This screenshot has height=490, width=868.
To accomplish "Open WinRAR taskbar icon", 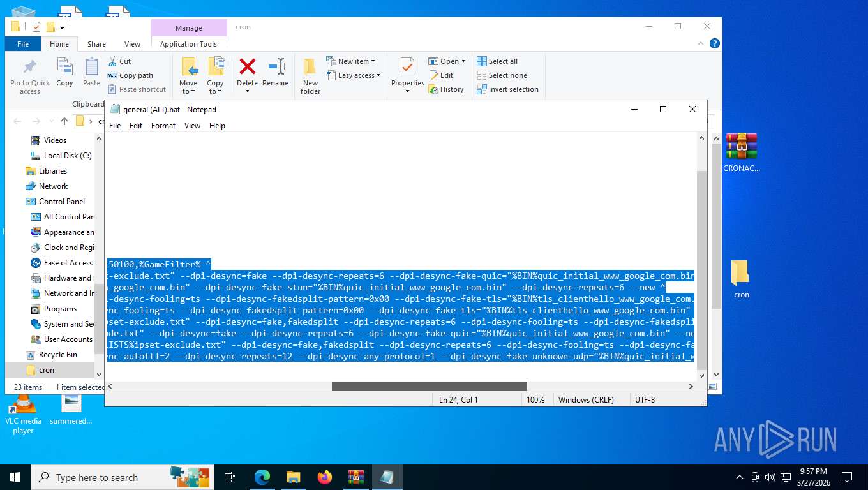I will 355,477.
